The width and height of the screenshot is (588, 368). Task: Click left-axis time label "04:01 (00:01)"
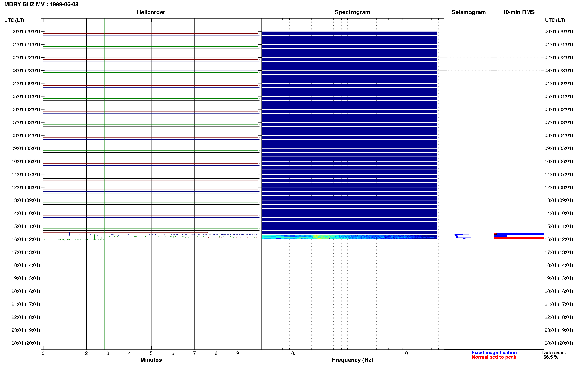[26, 83]
